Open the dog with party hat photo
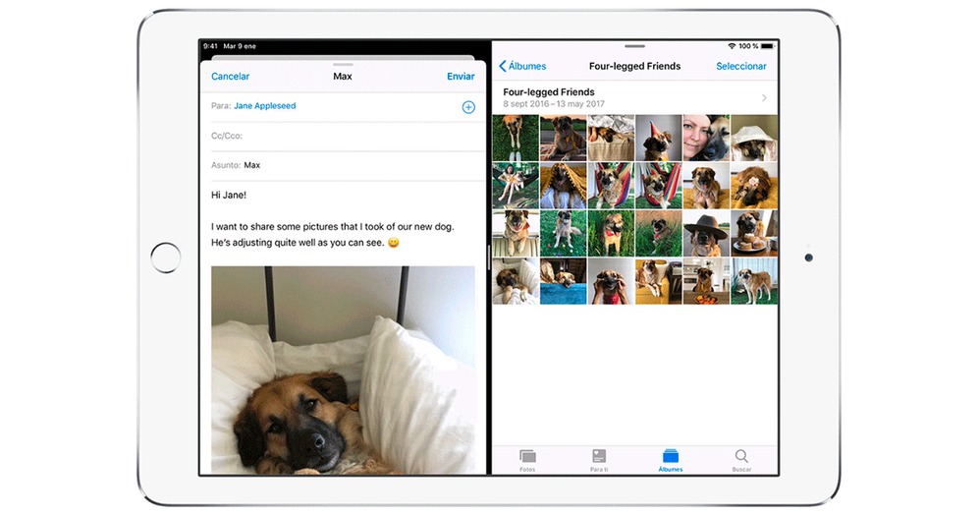The width and height of the screenshot is (980, 515). (658, 138)
